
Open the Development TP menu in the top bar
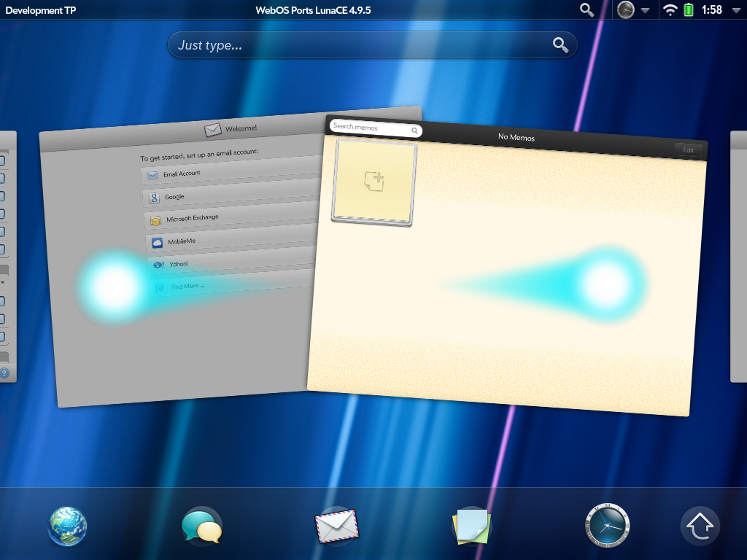coord(40,9)
